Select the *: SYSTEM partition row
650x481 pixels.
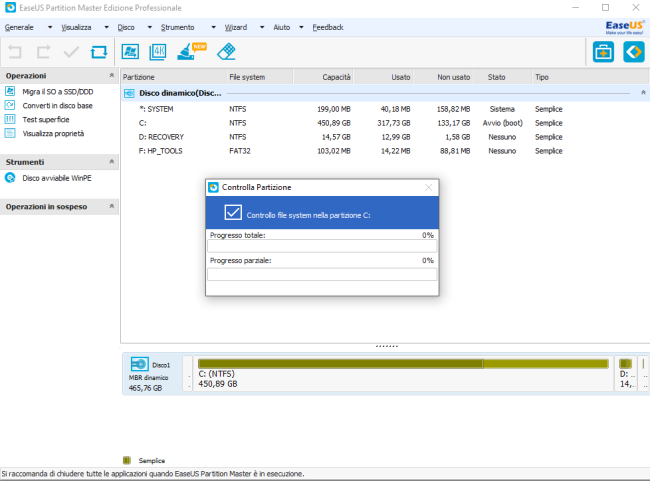pos(386,109)
